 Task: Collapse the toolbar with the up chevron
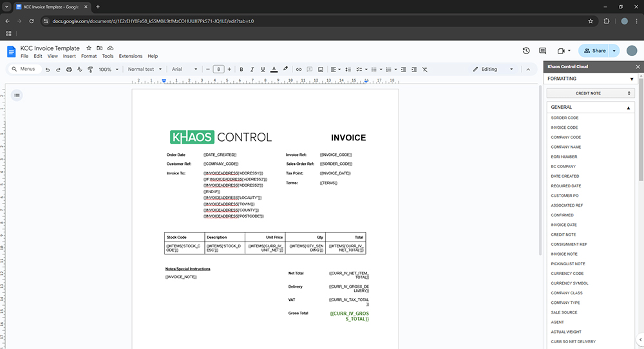pos(528,70)
